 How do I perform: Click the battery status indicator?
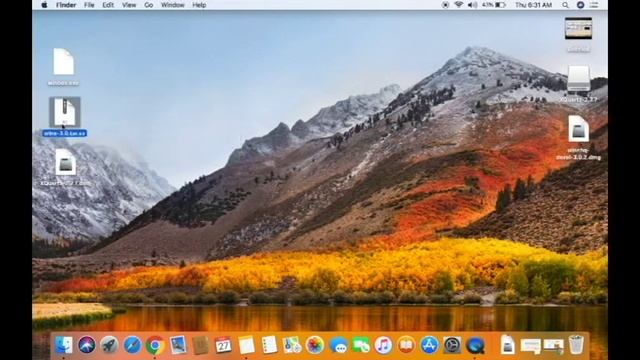pos(494,5)
